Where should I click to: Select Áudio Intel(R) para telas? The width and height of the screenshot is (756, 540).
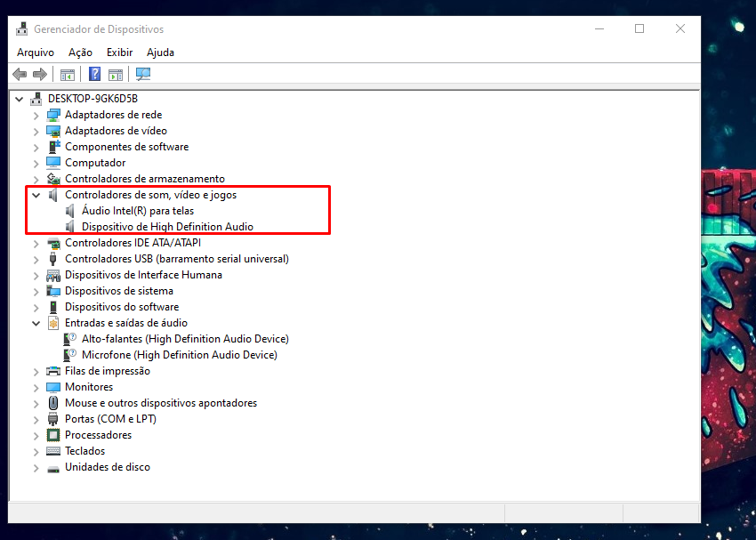point(138,211)
